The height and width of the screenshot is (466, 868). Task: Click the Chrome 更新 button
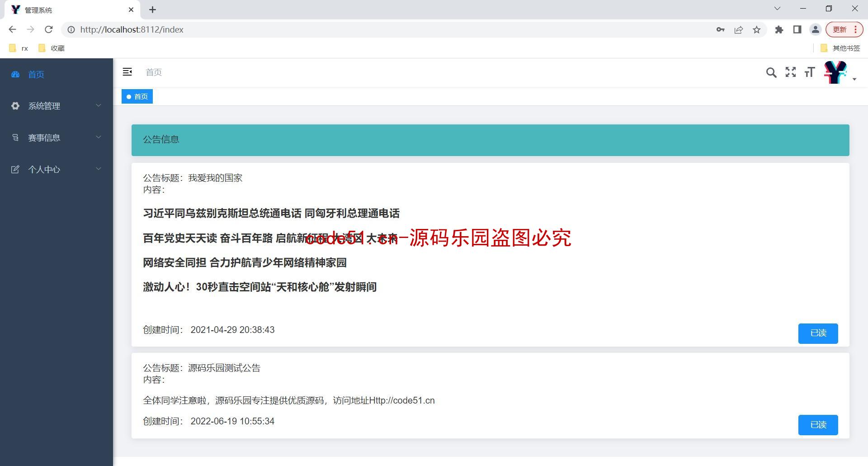(x=844, y=29)
